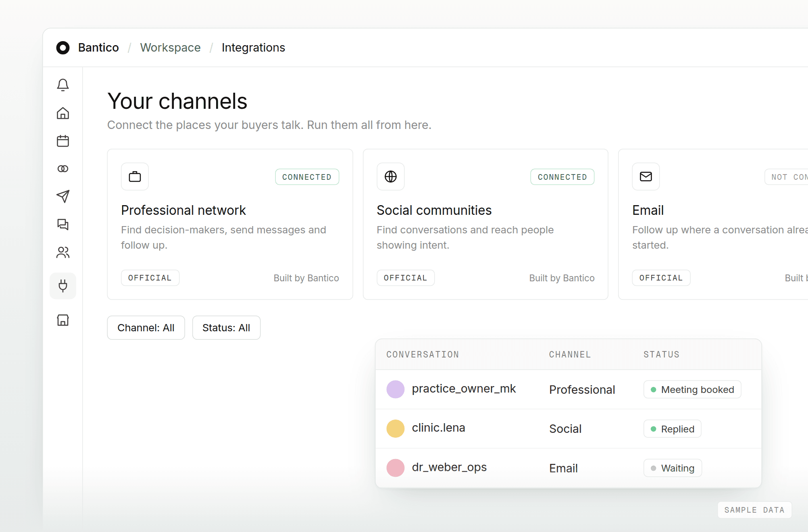Open conversations chat bubbles icon

tap(63, 224)
